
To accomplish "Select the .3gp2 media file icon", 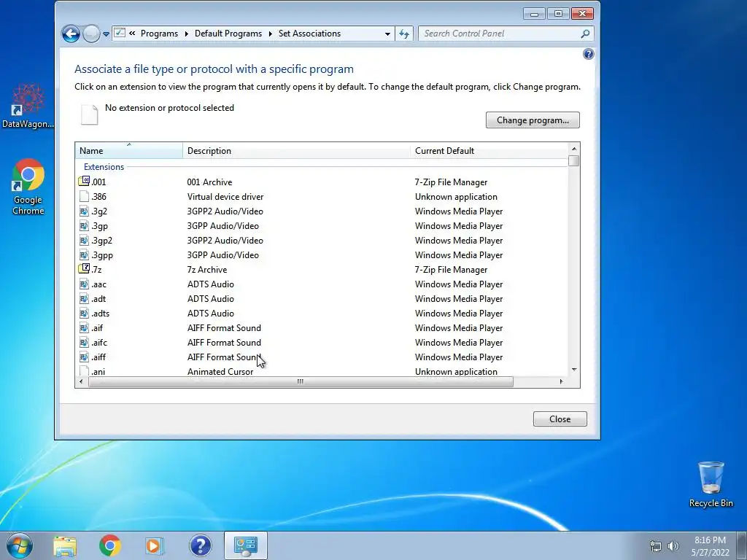I will pyautogui.click(x=85, y=240).
